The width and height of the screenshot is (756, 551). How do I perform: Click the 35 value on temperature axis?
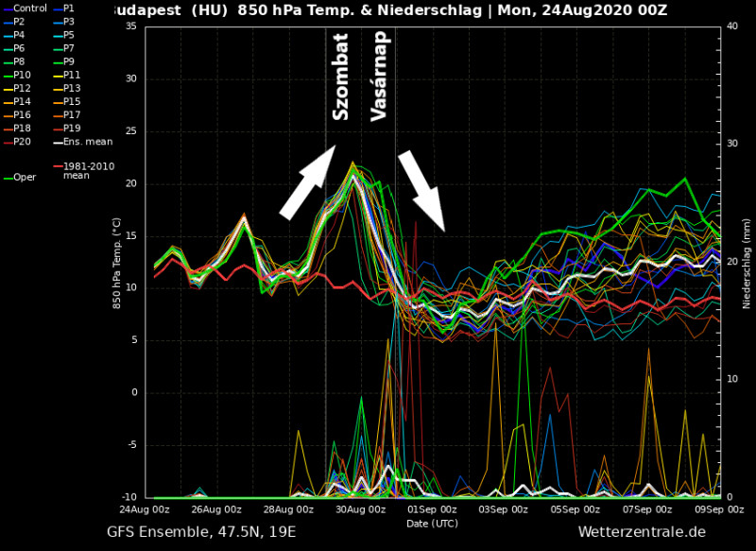pyautogui.click(x=131, y=26)
